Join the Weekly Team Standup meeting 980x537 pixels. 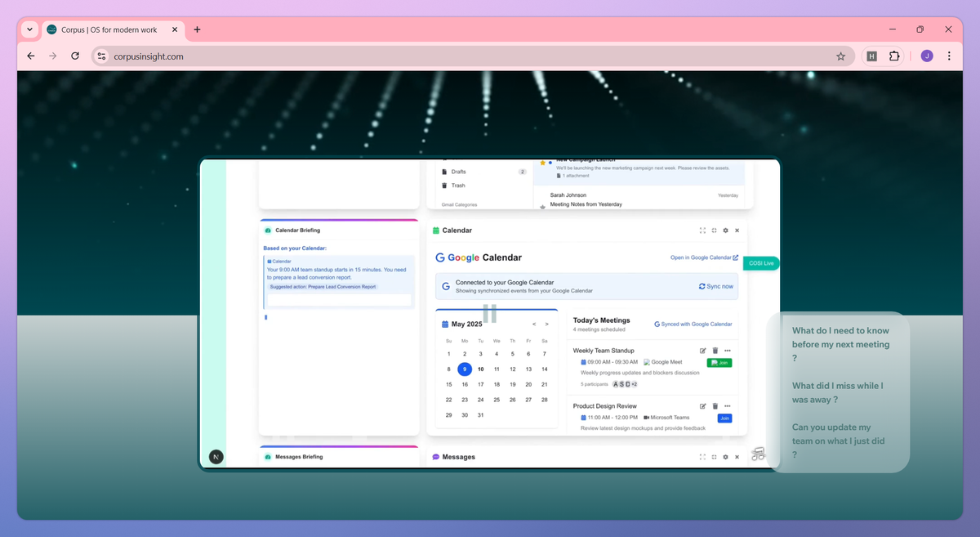point(719,362)
